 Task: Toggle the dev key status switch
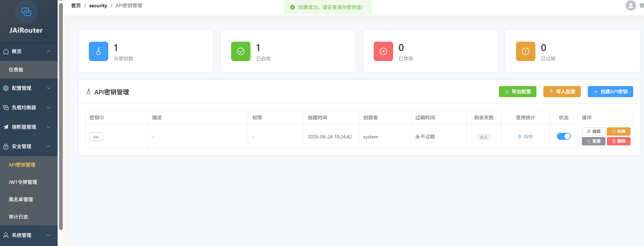click(564, 136)
